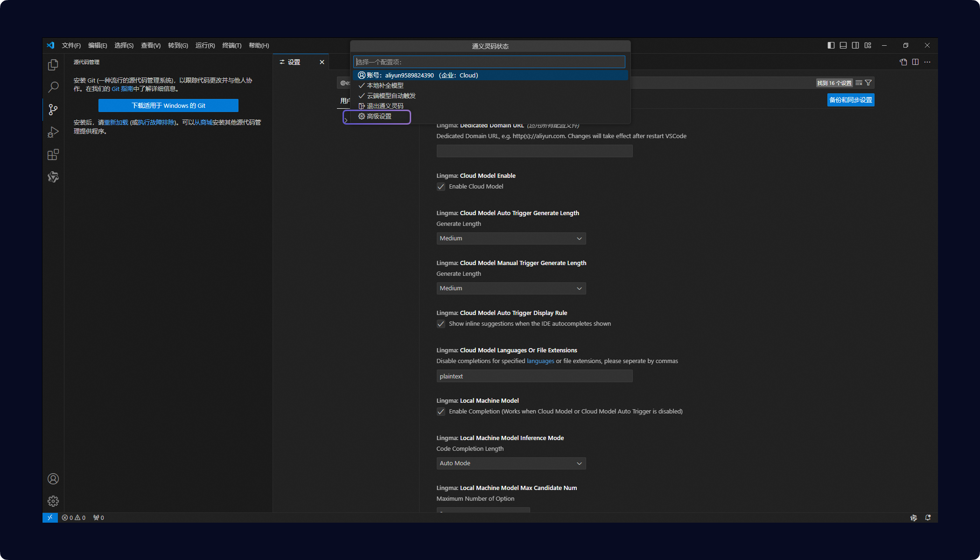Choose 退出通义灵码 from the list
Screen dimensions: 980x560
click(x=490, y=106)
